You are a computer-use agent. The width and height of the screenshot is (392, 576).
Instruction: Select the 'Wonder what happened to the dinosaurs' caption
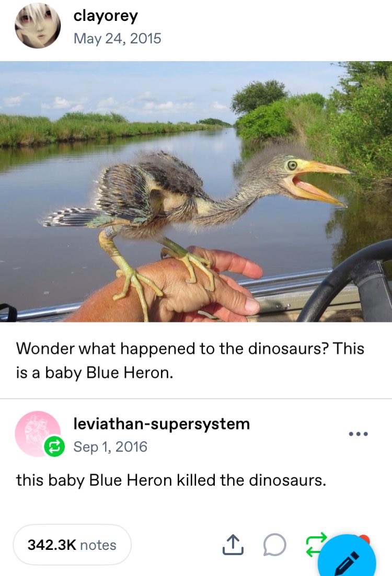point(190,360)
